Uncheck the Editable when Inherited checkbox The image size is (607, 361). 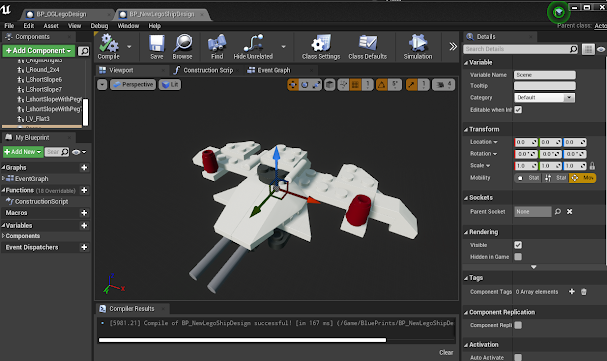pyautogui.click(x=518, y=110)
